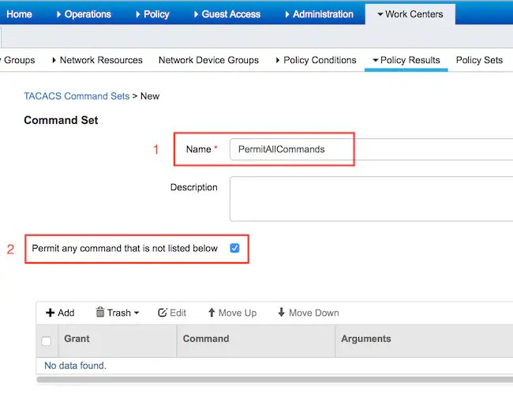Tick the select-all checkbox in table header
Image resolution: width=513 pixels, height=420 pixels.
[x=47, y=341]
